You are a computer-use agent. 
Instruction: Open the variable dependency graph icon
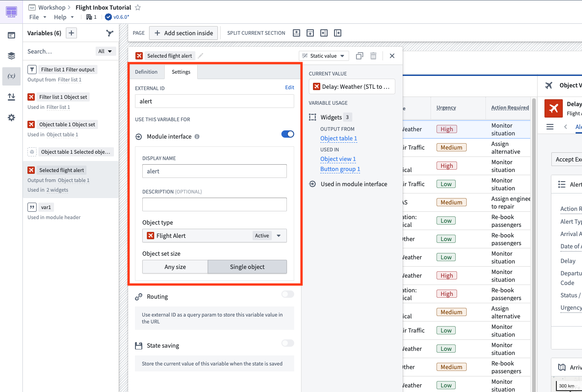coord(110,33)
